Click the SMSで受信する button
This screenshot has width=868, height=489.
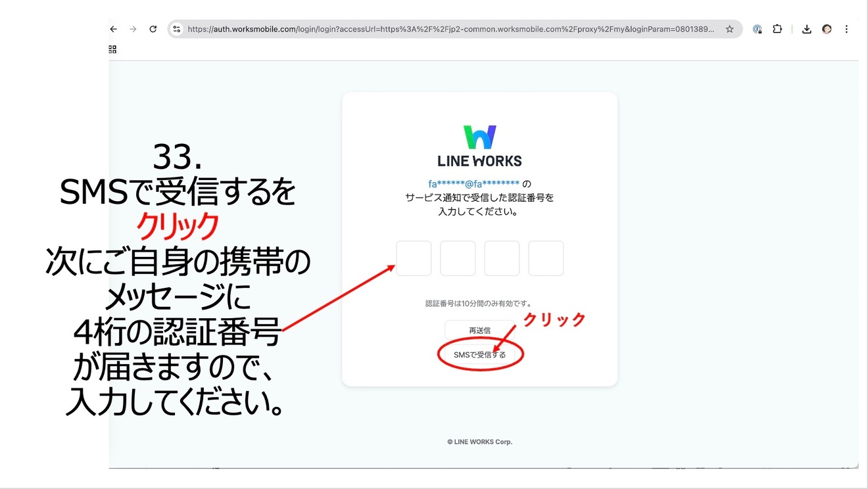(x=479, y=355)
